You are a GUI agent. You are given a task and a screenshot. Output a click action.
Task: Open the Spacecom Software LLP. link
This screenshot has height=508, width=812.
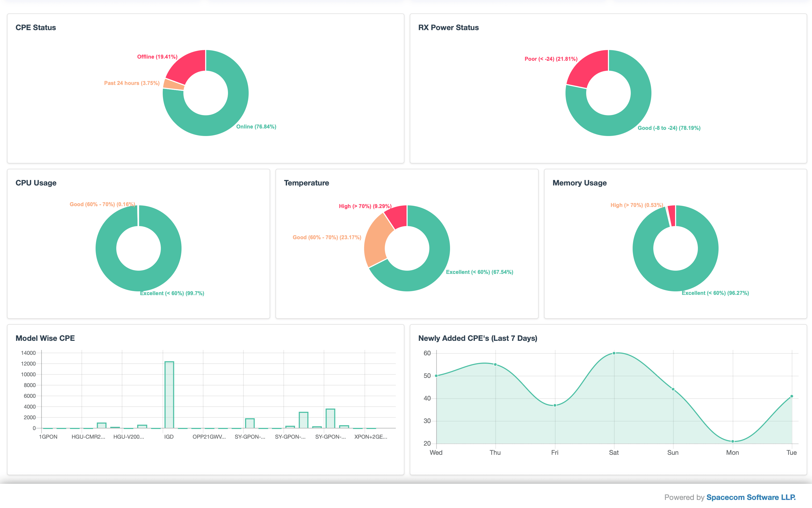click(751, 497)
